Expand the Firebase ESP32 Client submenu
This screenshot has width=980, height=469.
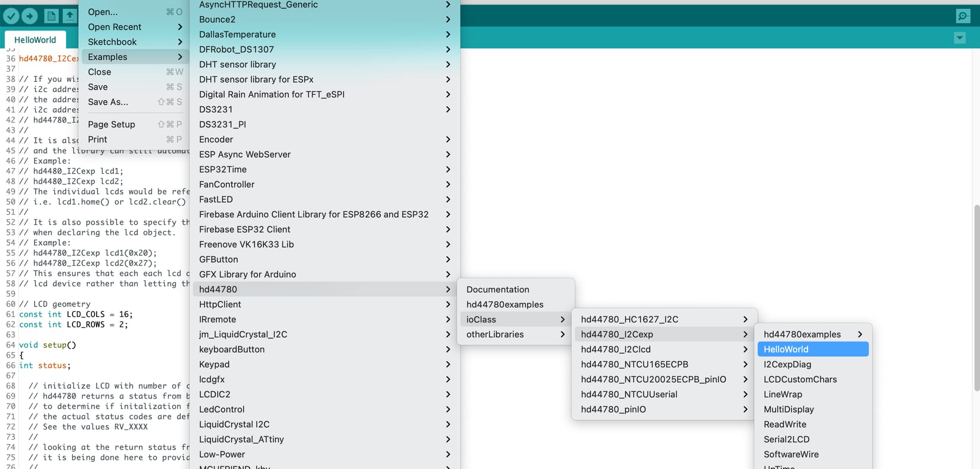click(x=325, y=230)
